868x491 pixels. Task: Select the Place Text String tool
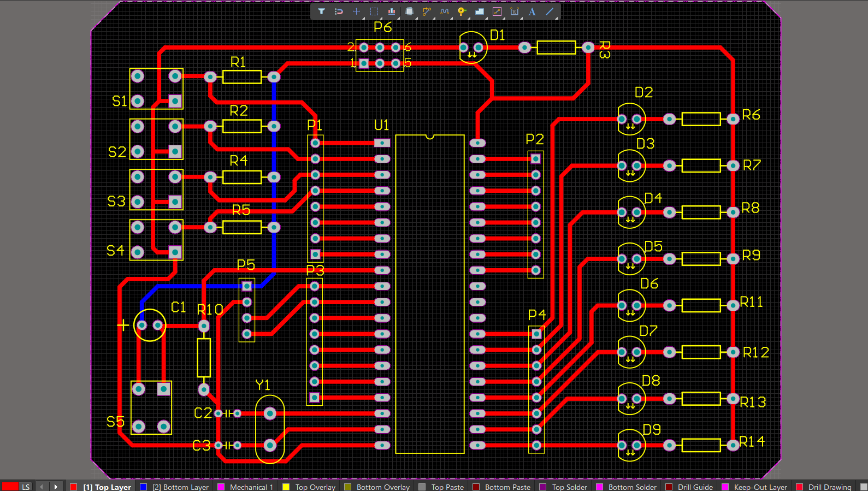(532, 11)
